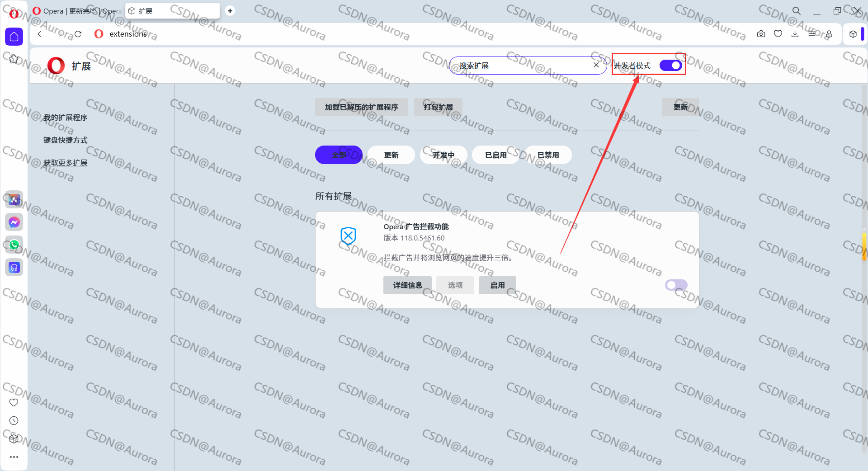Viewport: 868px width, 471px height.
Task: Select the 开发中 filter tab
Action: 443,155
